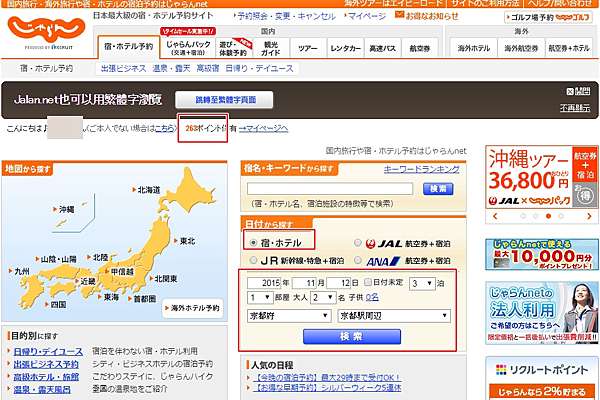Open the ツアー tab
The width and height of the screenshot is (600, 400).
(x=308, y=48)
